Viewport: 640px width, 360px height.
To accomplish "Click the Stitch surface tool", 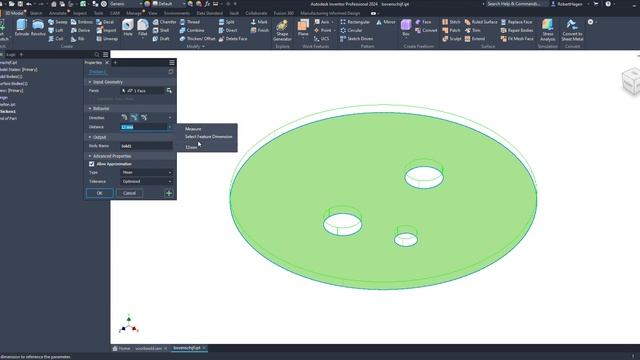I will click(x=451, y=22).
